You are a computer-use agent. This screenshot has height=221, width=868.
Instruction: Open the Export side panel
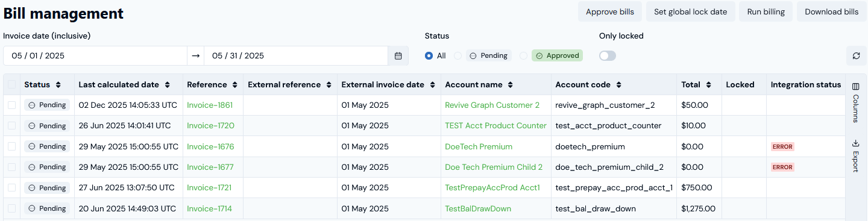(x=856, y=156)
